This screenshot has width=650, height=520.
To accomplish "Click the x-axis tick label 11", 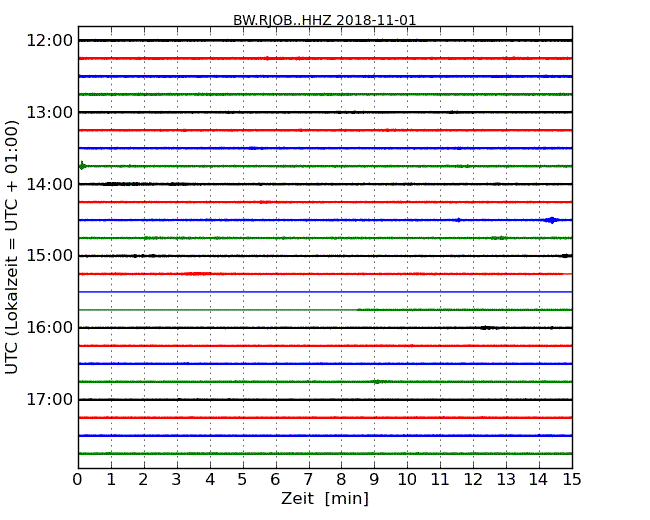I will 440,480.
